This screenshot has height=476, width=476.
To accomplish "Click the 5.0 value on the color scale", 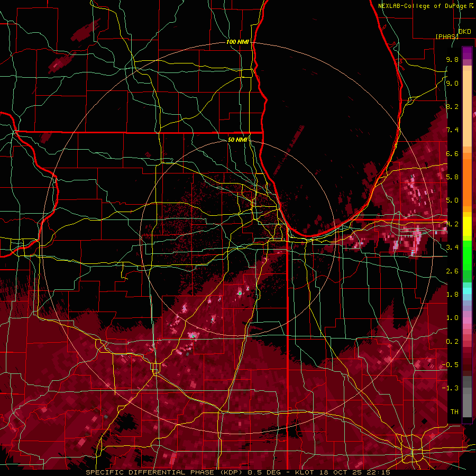I will pos(452,200).
